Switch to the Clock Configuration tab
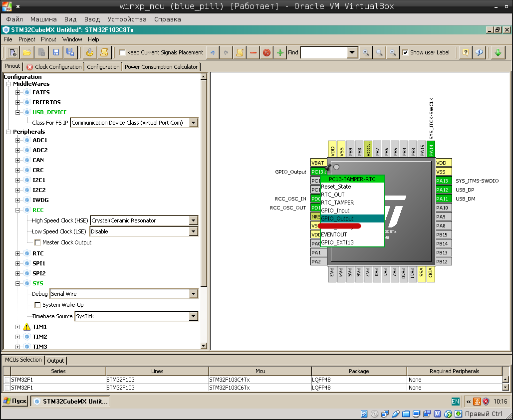The height and width of the screenshot is (420, 513). [x=54, y=67]
